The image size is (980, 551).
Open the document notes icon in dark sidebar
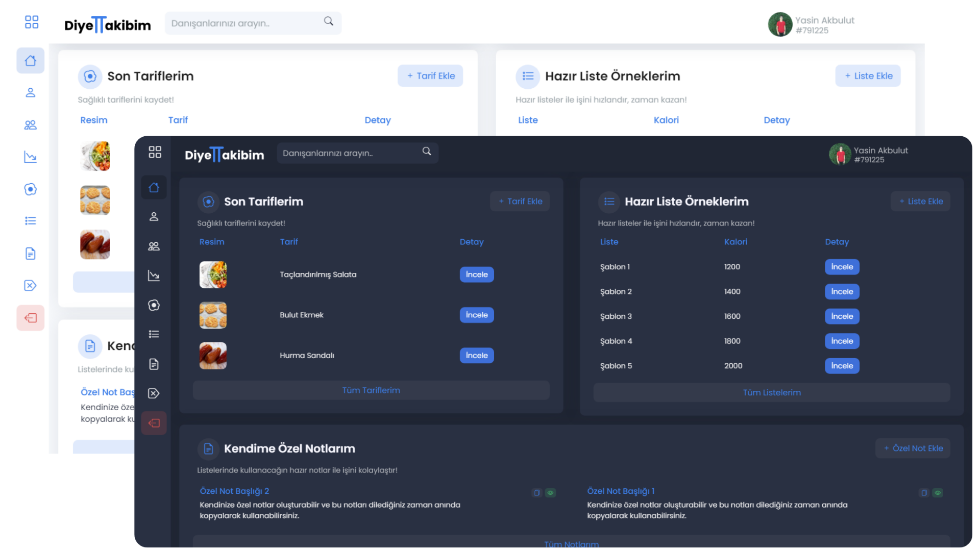tap(154, 364)
